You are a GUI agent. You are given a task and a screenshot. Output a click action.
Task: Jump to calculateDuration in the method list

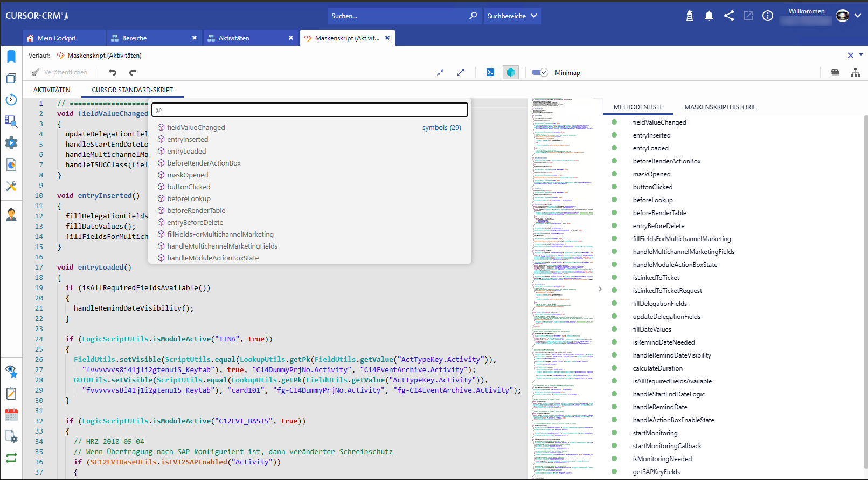657,368
